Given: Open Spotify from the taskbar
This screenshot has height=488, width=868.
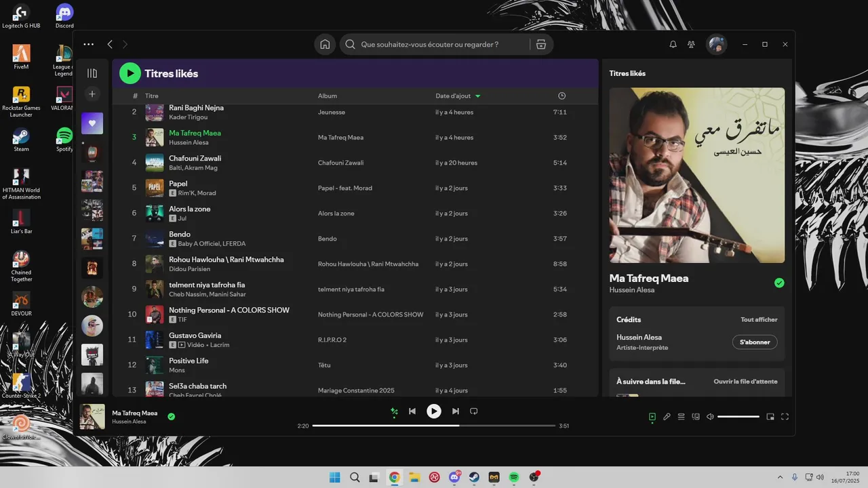Looking at the screenshot, I should point(514,477).
